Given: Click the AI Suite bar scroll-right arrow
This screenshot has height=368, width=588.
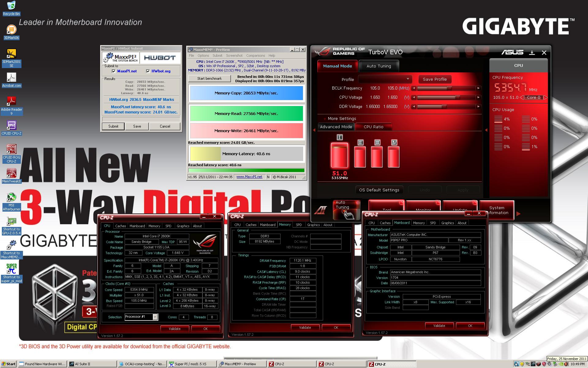Looking at the screenshot, I should tap(518, 214).
